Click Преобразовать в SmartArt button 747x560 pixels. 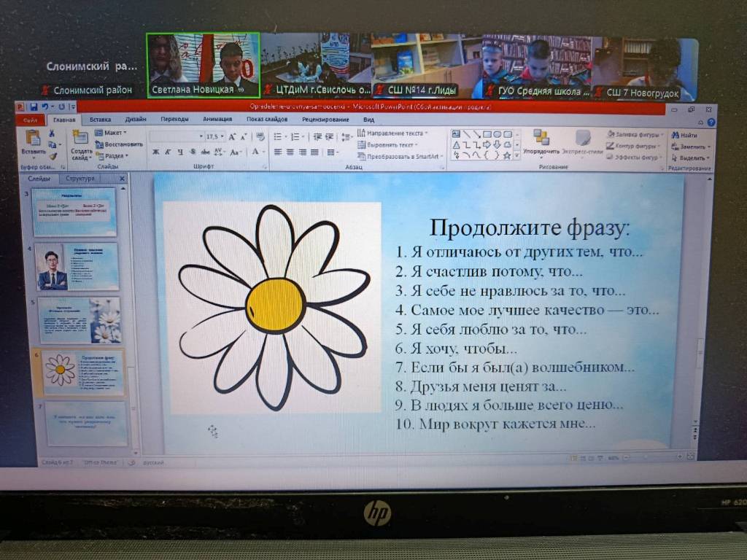tap(401, 156)
